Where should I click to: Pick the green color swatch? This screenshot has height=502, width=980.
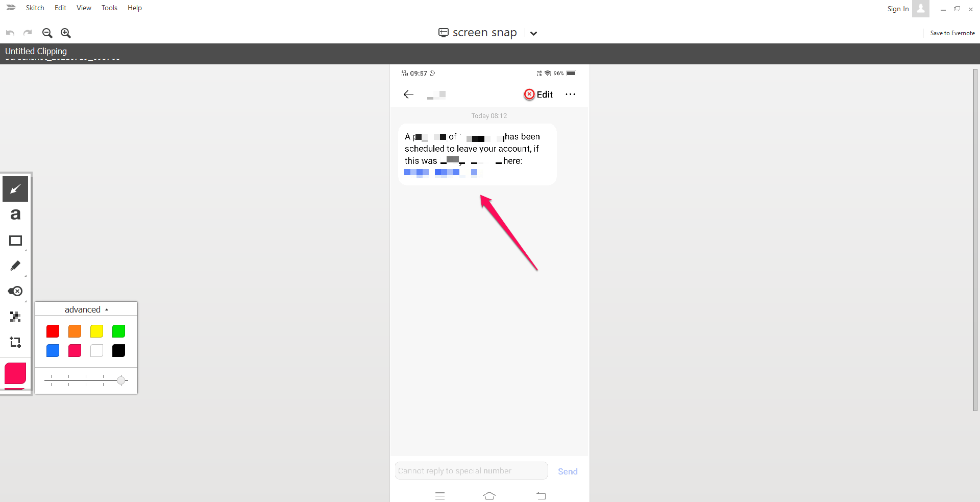click(x=118, y=331)
